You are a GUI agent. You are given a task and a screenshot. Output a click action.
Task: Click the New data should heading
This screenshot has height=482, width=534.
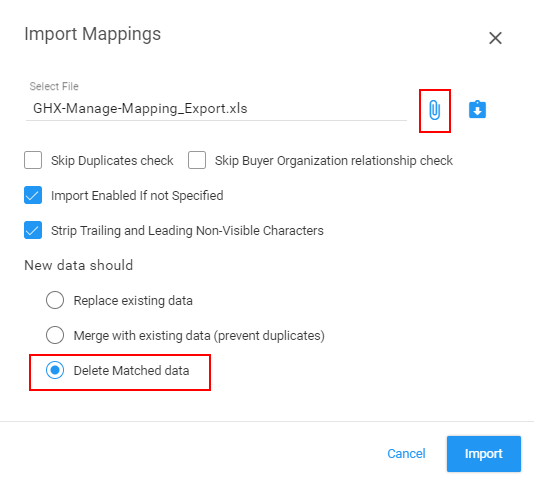[79, 265]
